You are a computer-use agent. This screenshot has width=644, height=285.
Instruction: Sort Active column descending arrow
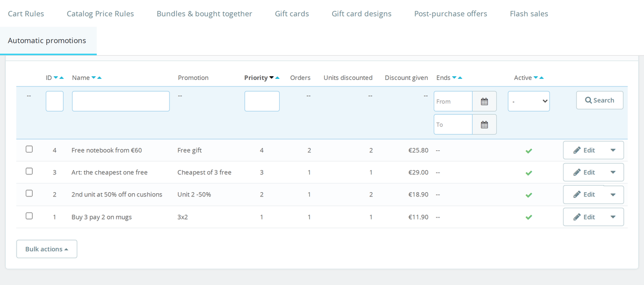click(536, 78)
